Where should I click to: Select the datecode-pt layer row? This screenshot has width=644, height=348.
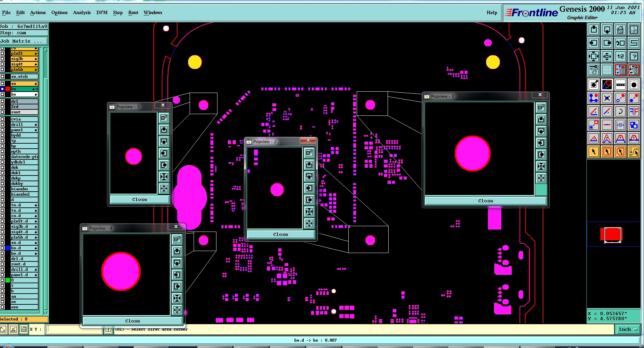click(x=24, y=157)
